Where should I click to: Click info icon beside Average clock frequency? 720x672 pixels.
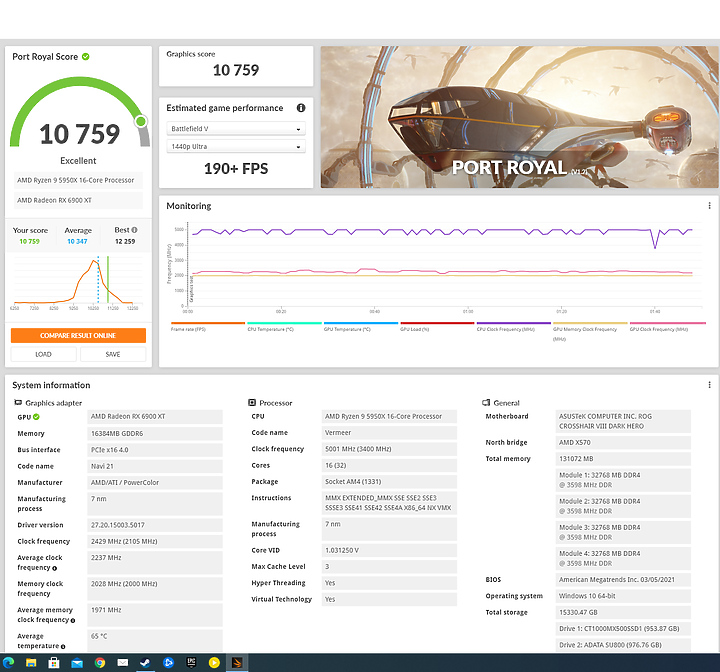(x=55, y=568)
